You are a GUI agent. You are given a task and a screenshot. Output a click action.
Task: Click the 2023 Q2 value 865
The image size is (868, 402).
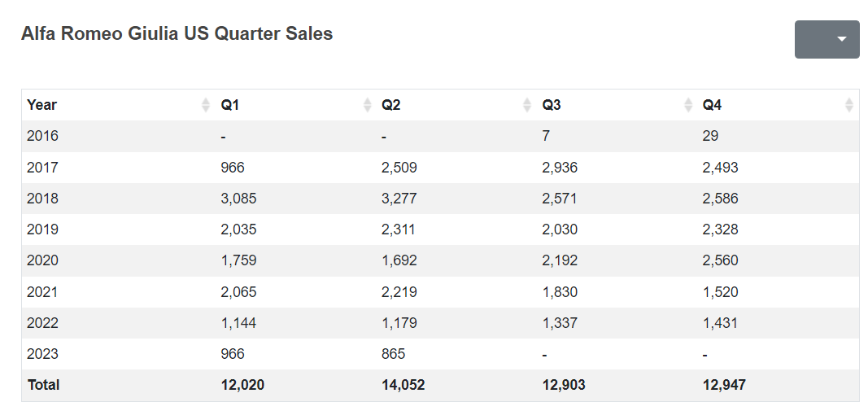pyautogui.click(x=393, y=354)
